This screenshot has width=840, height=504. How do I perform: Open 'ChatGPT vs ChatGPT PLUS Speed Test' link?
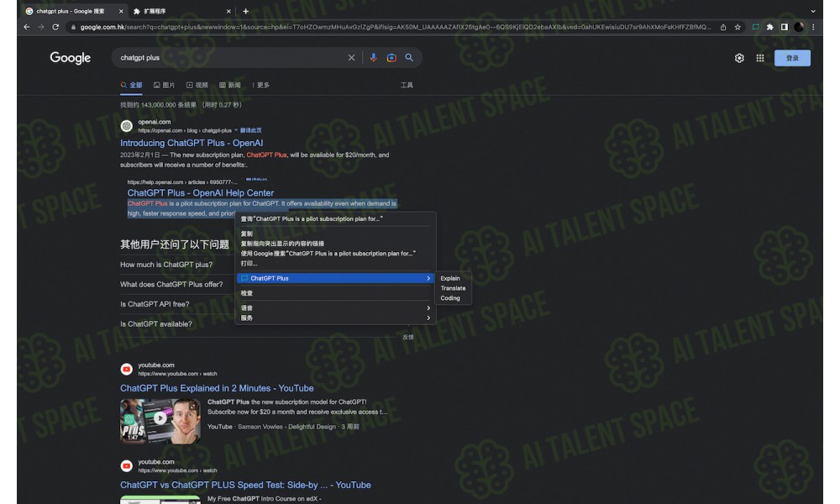click(x=245, y=486)
